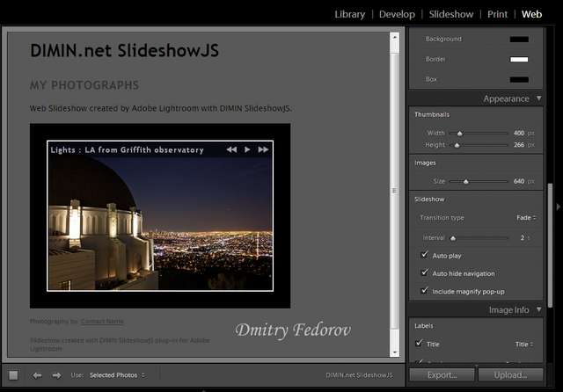
Task: Click the Interval value 2
Action: tap(523, 238)
